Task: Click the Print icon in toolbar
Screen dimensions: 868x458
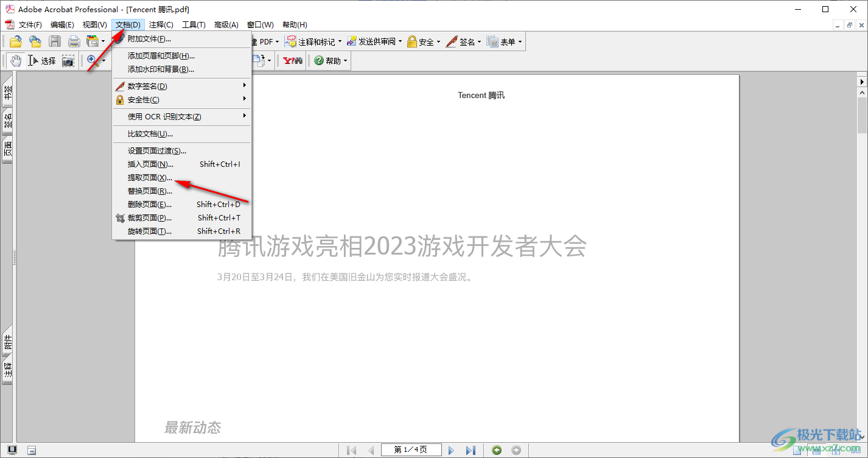Action: click(74, 41)
